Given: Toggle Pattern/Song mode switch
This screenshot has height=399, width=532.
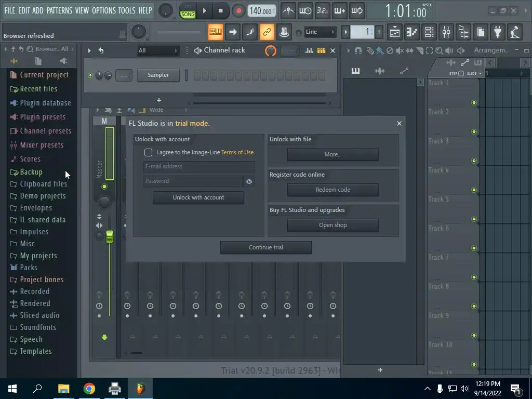Looking at the screenshot, I should (188, 11).
